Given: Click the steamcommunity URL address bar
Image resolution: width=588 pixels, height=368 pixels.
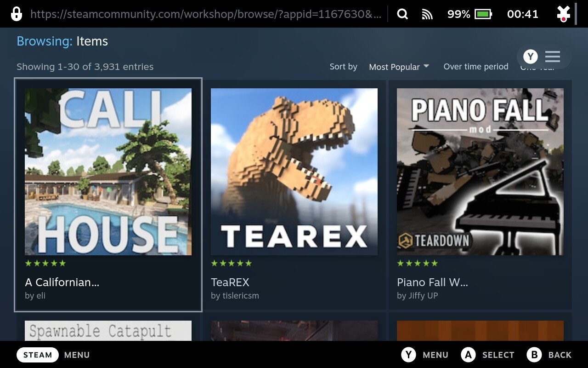Looking at the screenshot, I should 206,14.
